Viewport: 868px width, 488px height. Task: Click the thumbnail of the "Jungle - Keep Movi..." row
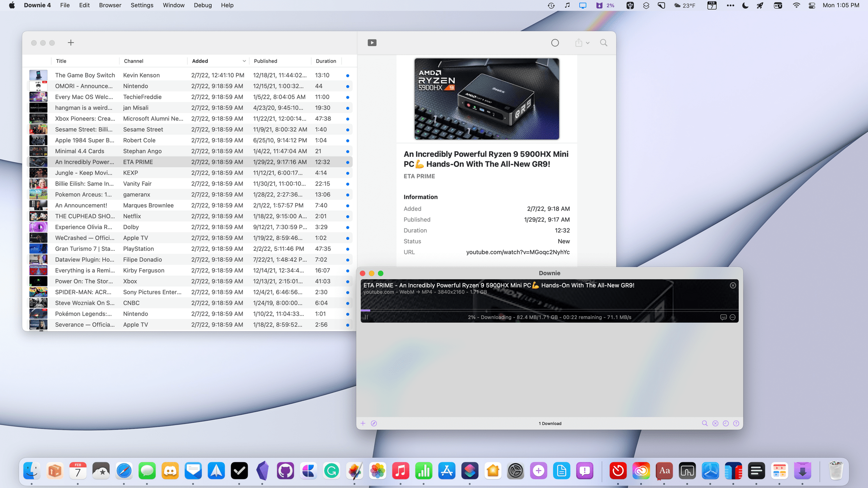[x=38, y=173]
